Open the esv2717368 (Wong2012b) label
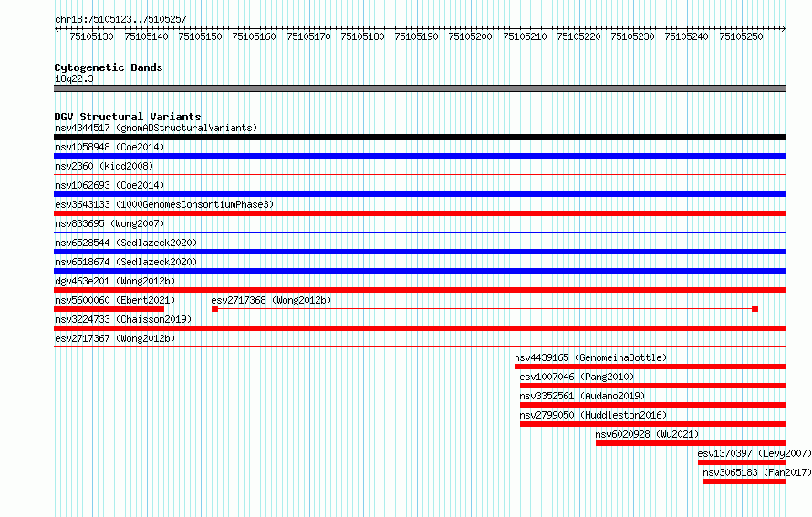 click(x=271, y=300)
